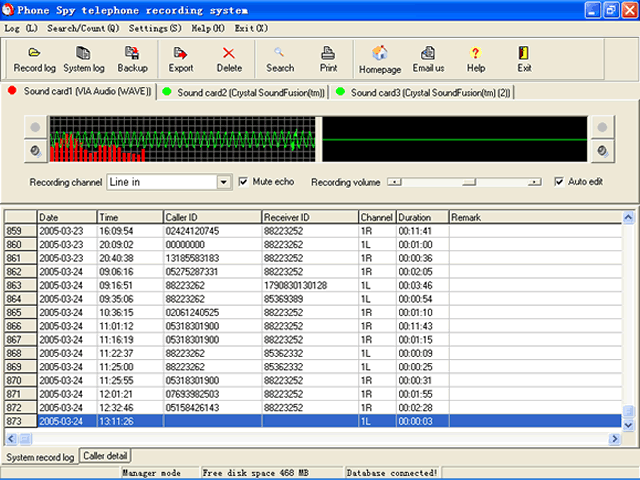Open the Record log toolbar icon

click(x=34, y=60)
